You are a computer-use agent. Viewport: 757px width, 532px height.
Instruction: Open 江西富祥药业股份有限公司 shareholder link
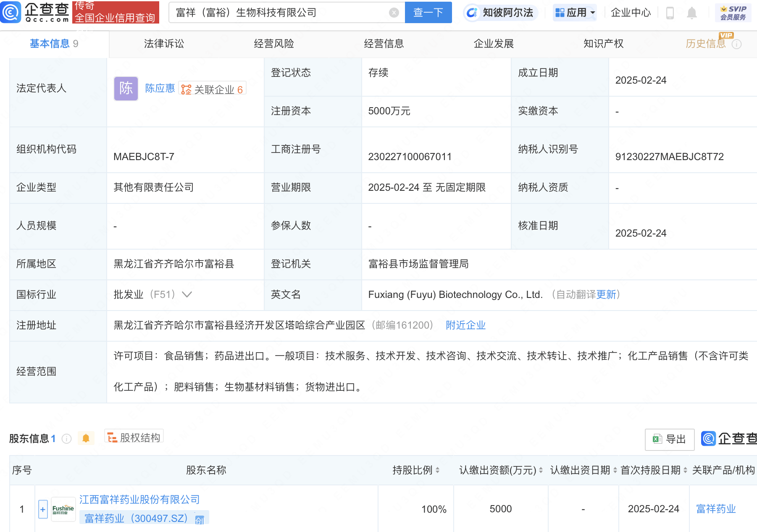tap(139, 500)
